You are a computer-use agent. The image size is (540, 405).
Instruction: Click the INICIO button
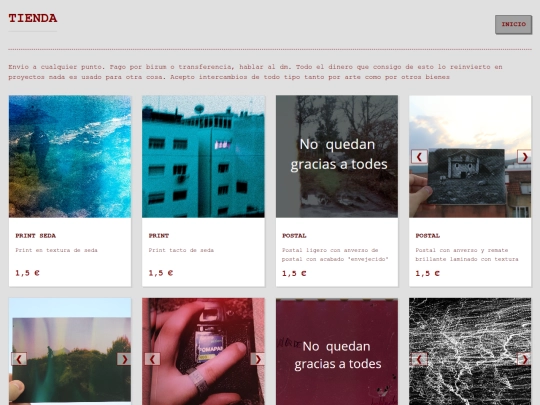pos(513,24)
